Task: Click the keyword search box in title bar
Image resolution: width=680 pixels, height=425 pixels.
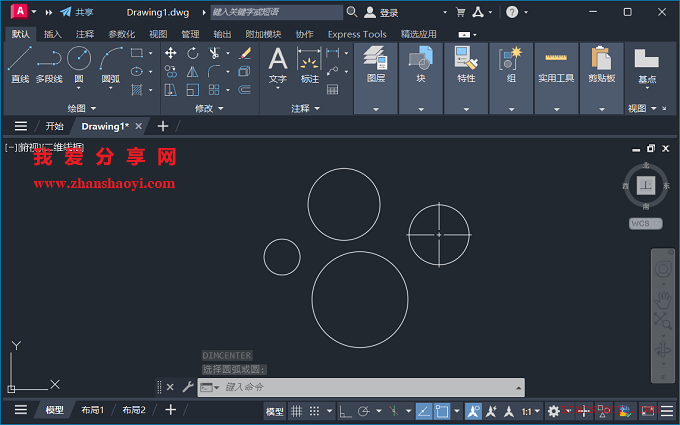Action: coord(277,12)
